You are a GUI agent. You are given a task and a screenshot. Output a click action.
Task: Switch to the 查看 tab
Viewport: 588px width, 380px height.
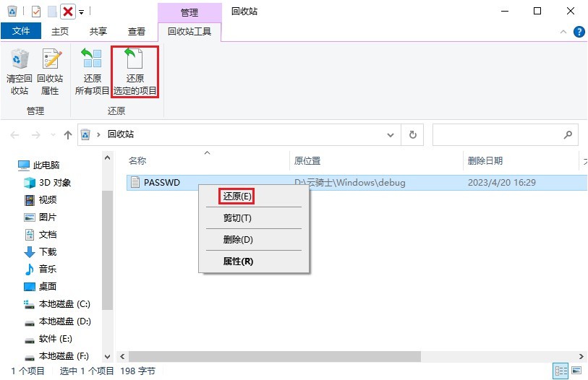137,31
